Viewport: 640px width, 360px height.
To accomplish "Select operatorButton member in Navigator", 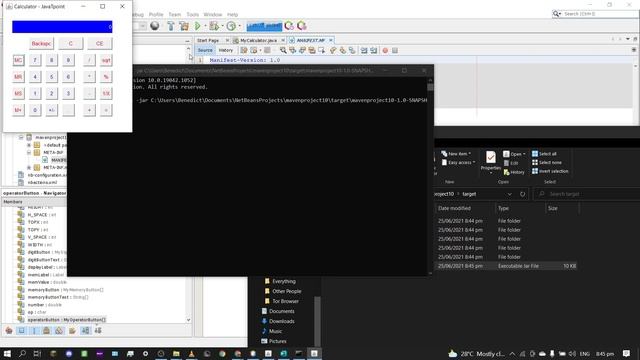I will point(67,320).
